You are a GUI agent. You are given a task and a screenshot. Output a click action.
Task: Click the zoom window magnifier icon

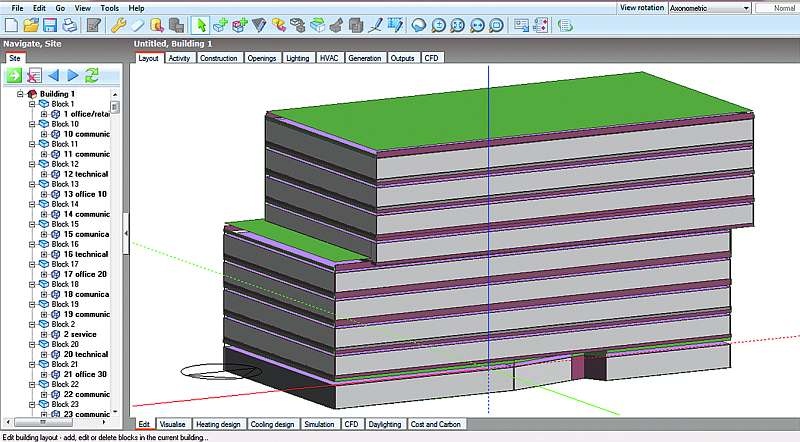point(496,24)
